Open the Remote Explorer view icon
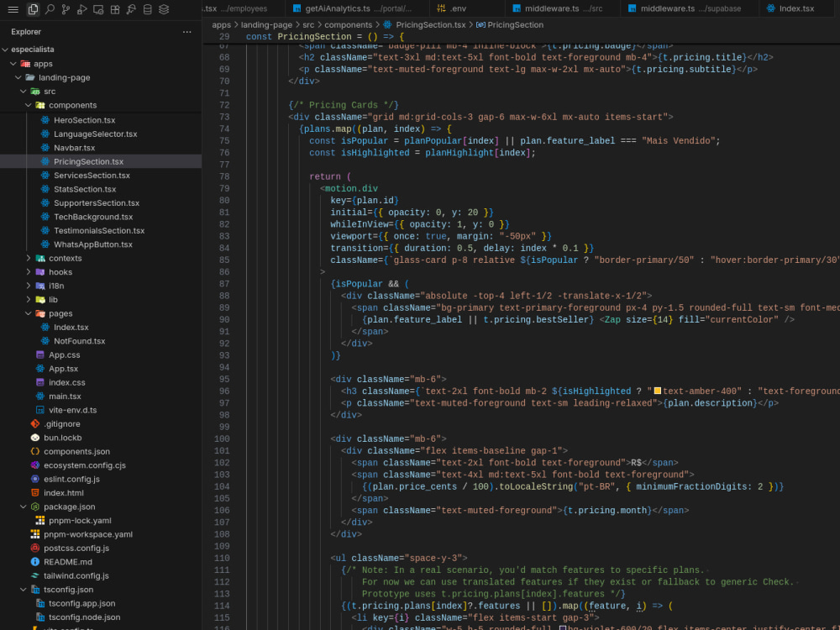The width and height of the screenshot is (840, 630). coord(98,9)
